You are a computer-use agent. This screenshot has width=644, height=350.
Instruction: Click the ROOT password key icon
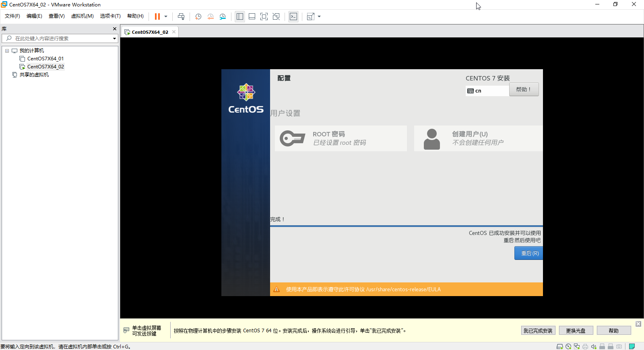(x=293, y=138)
